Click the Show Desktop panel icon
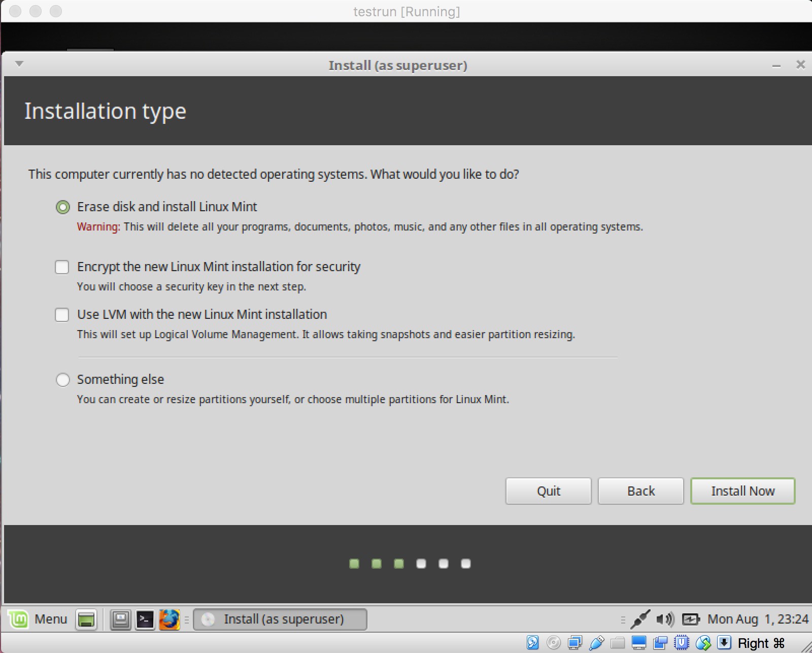Image resolution: width=812 pixels, height=653 pixels. coord(86,619)
